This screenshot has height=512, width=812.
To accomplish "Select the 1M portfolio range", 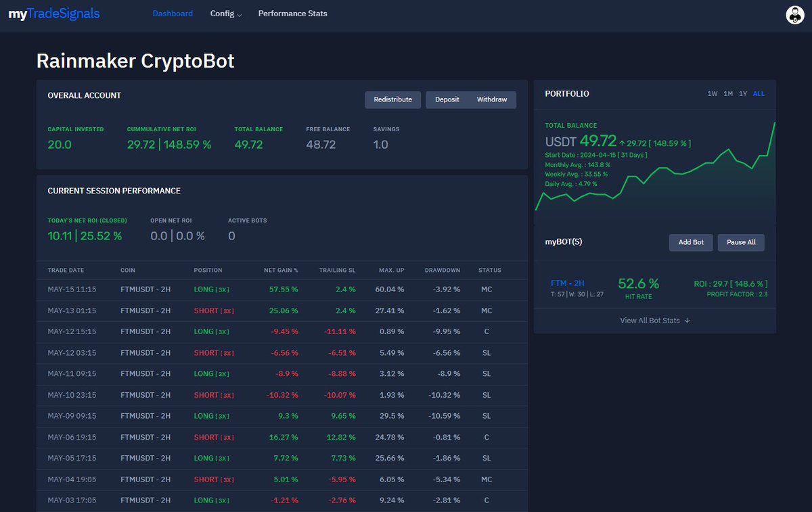I will point(728,94).
